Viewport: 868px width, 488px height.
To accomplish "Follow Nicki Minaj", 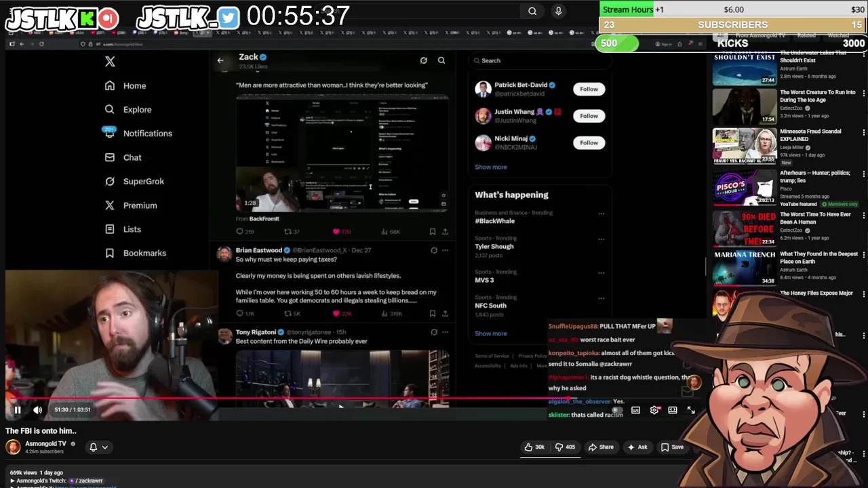I will click(589, 142).
